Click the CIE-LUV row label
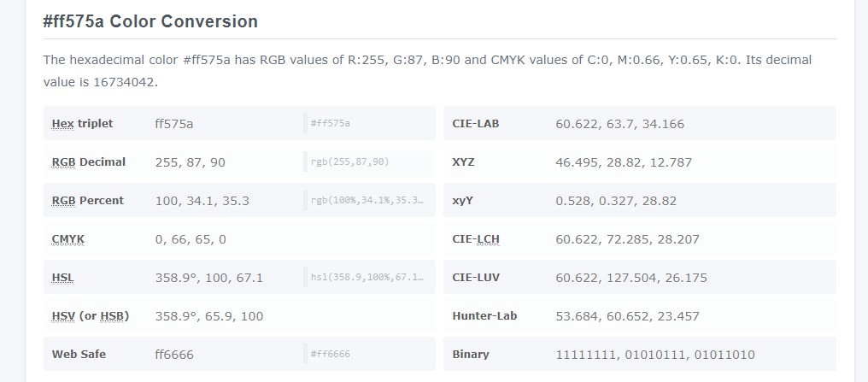The width and height of the screenshot is (868, 382). (x=476, y=278)
